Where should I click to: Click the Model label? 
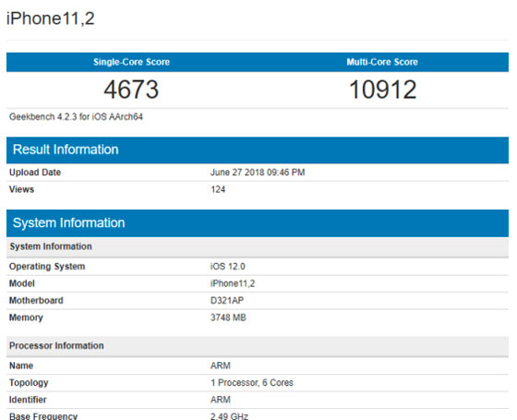pos(22,283)
